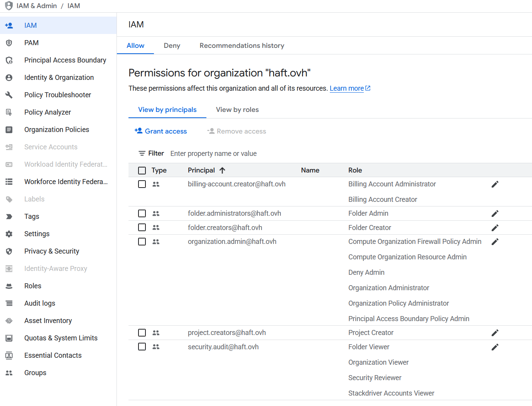Click the Tags icon in sidebar
Image resolution: width=532 pixels, height=406 pixels.
tap(9, 217)
